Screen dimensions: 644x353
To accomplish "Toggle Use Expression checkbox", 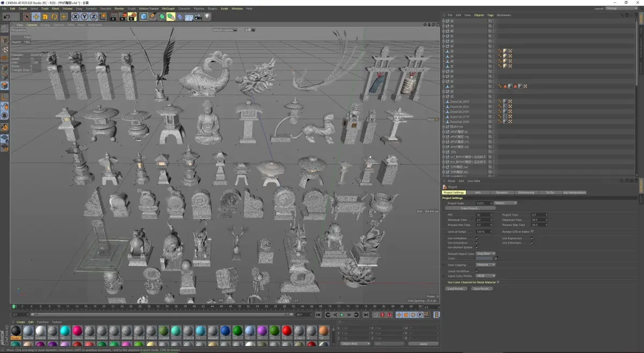I will pyautogui.click(x=532, y=238).
